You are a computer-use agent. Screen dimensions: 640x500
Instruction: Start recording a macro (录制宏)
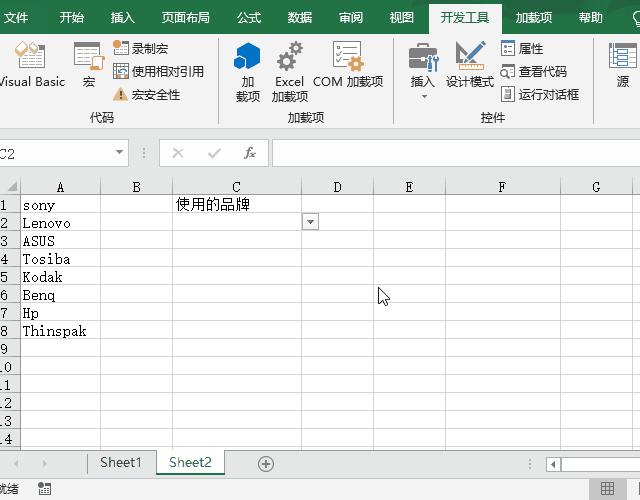point(141,49)
